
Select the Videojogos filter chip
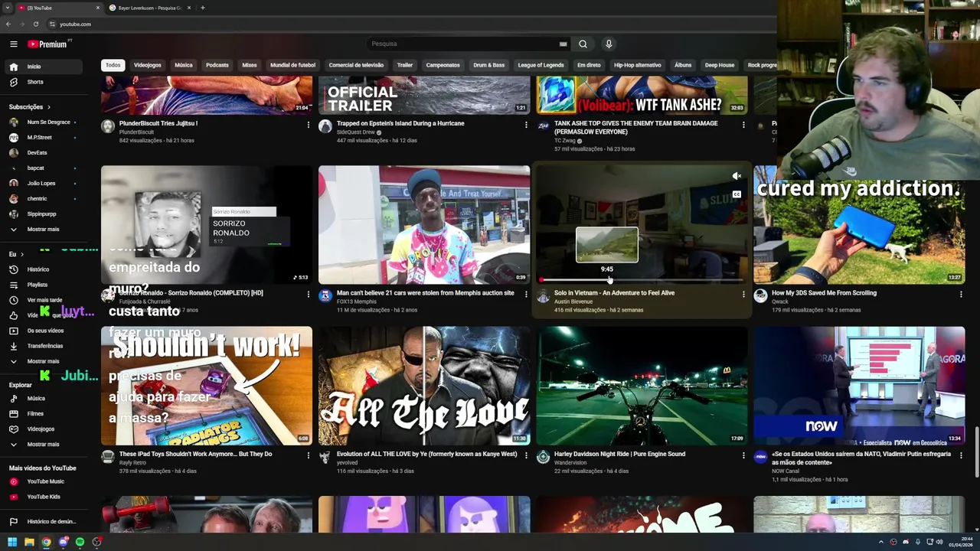pyautogui.click(x=148, y=65)
